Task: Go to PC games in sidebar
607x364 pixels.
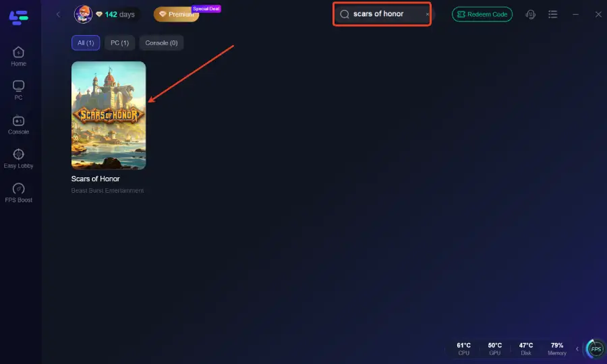Action: click(x=18, y=90)
